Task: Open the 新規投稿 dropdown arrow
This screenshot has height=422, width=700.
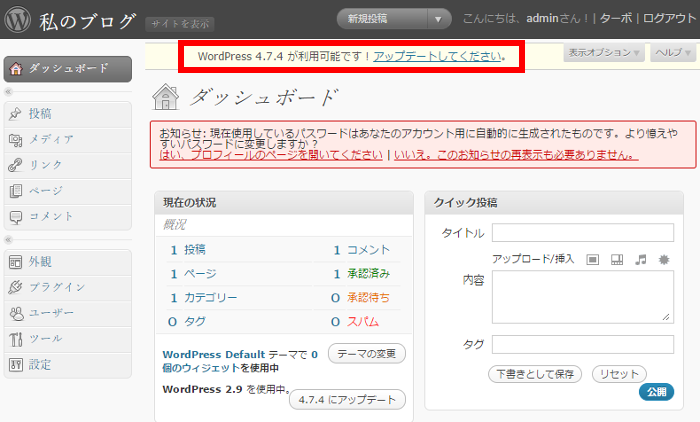Action: pyautogui.click(x=438, y=19)
